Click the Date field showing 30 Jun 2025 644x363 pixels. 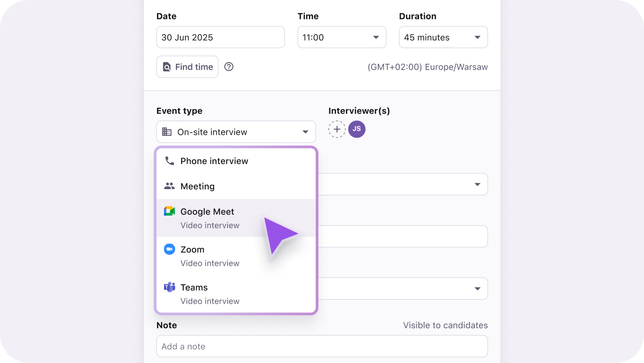(x=220, y=37)
